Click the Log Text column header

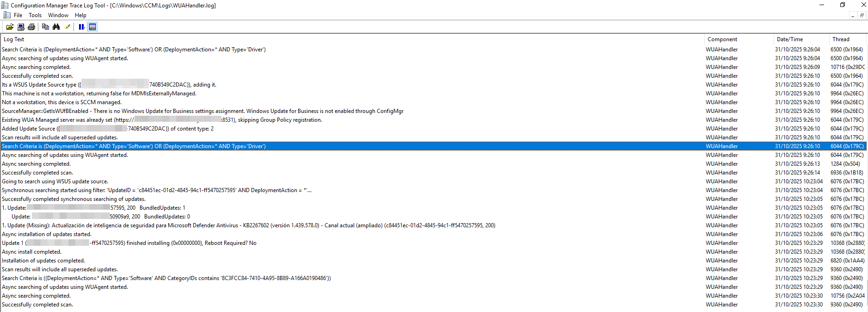[x=14, y=39]
